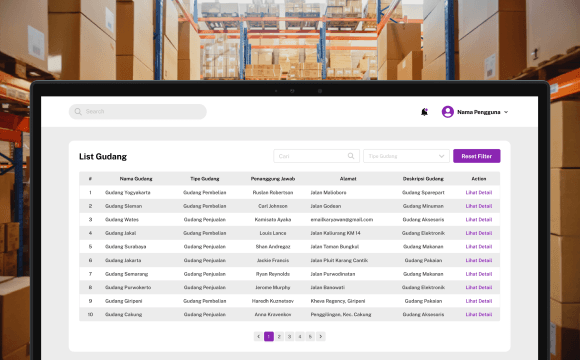Click the Carl Johnson cell
Image resolution: width=580 pixels, height=360 pixels.
(273, 206)
